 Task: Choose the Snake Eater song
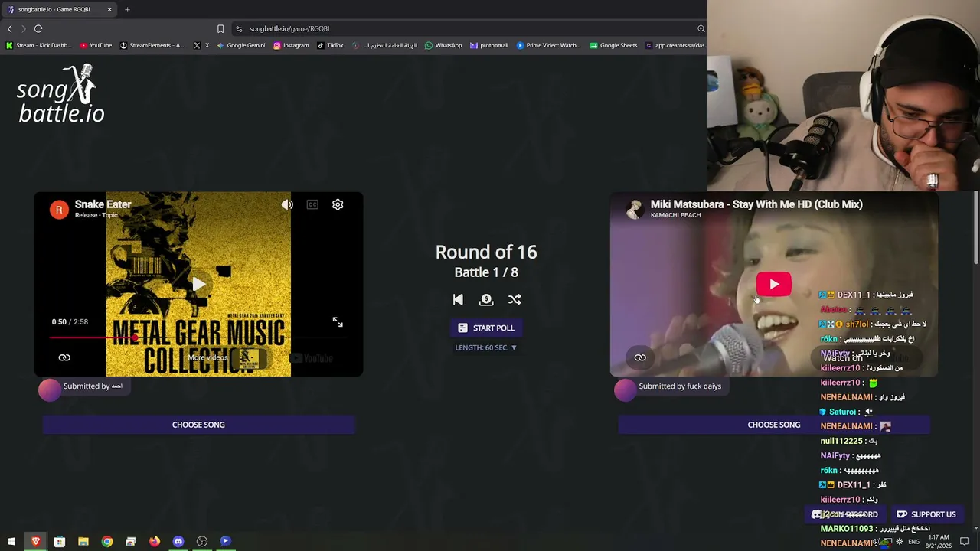198,425
